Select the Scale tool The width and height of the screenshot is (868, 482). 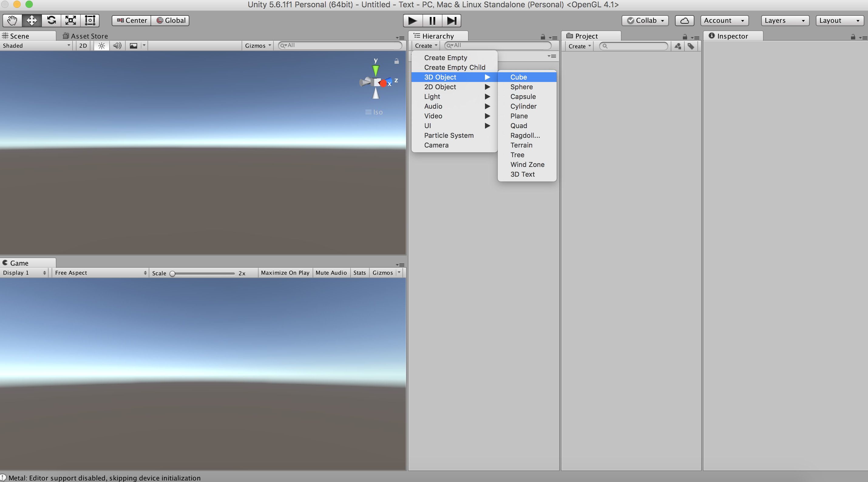(70, 20)
